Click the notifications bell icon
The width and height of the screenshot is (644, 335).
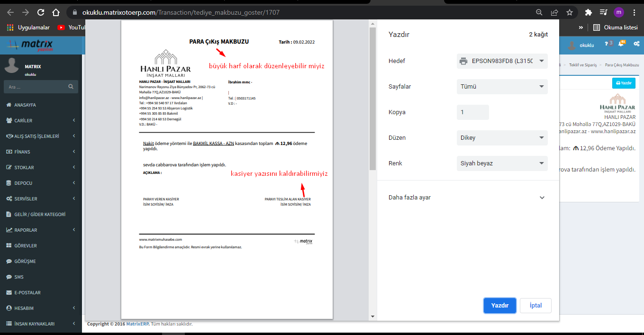(x=621, y=44)
